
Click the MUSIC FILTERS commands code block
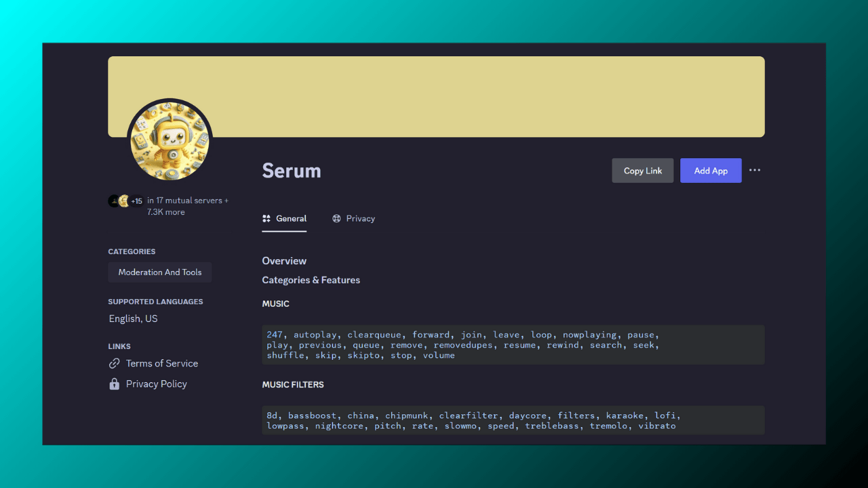[513, 420]
